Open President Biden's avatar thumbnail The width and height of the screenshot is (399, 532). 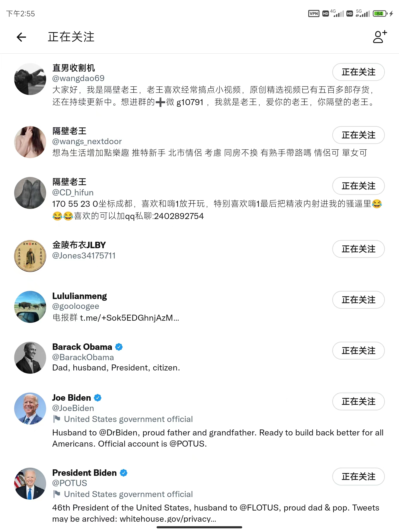click(x=30, y=484)
